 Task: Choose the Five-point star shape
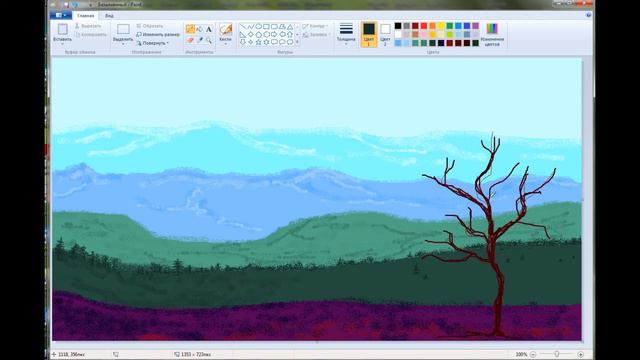pos(258,42)
